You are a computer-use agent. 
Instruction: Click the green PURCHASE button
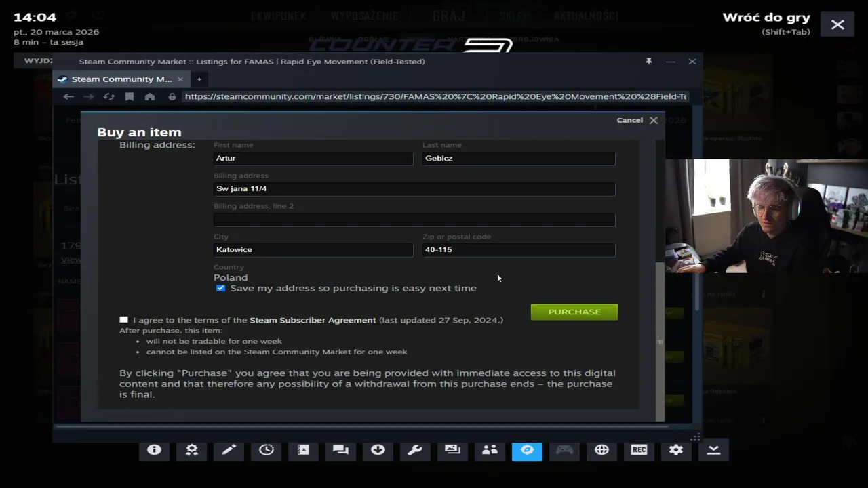click(574, 312)
